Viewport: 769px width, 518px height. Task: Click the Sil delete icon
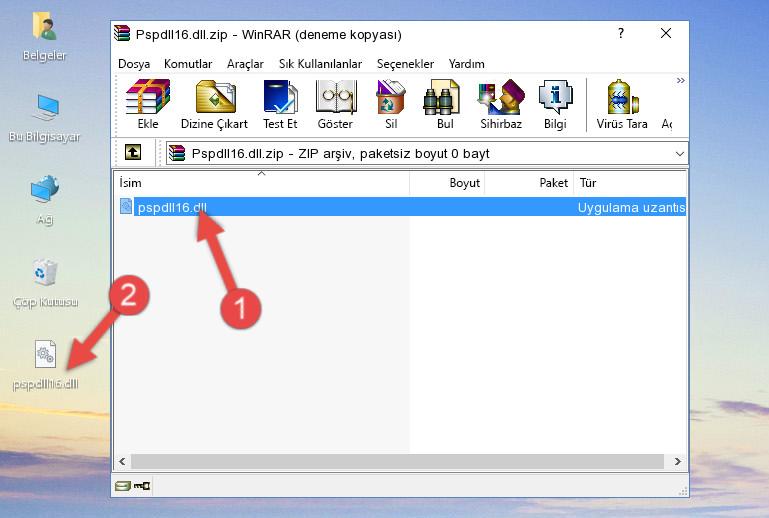391,97
